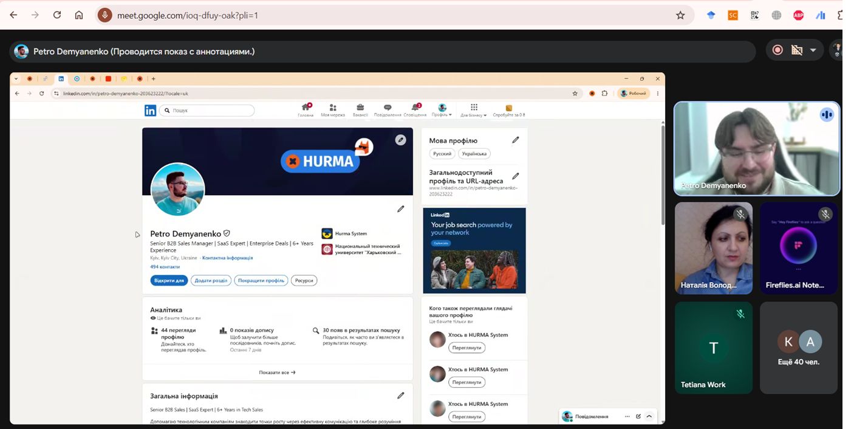Open the orange SC browser extension
This screenshot has height=429, width=868.
click(733, 15)
